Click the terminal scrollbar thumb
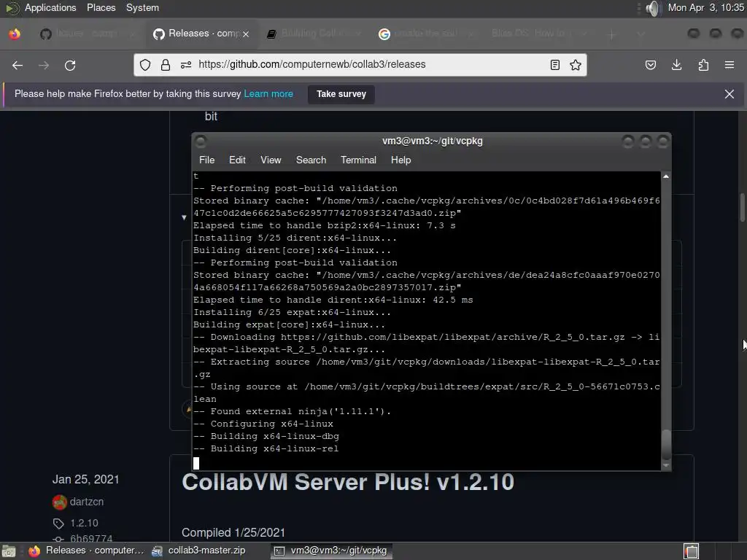 pyautogui.click(x=666, y=444)
